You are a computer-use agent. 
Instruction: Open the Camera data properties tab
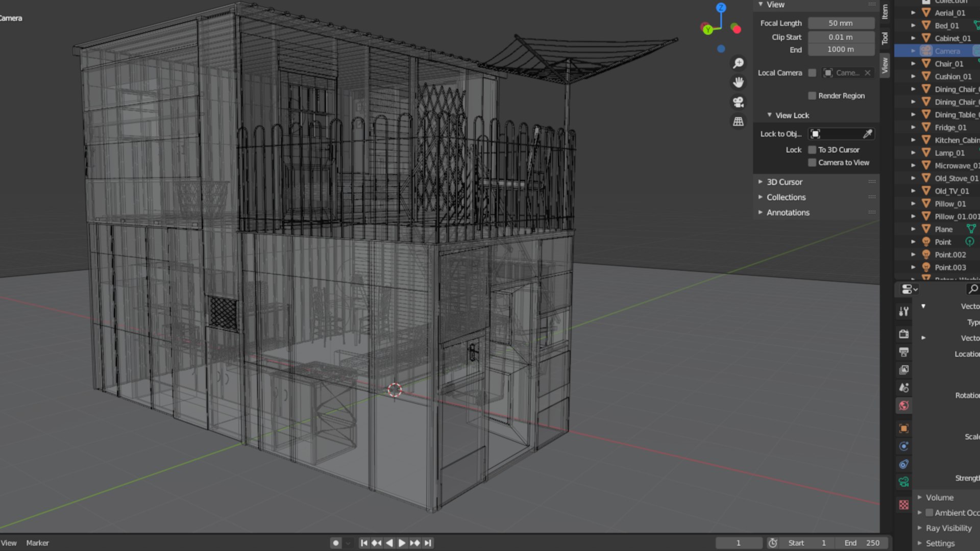903,482
